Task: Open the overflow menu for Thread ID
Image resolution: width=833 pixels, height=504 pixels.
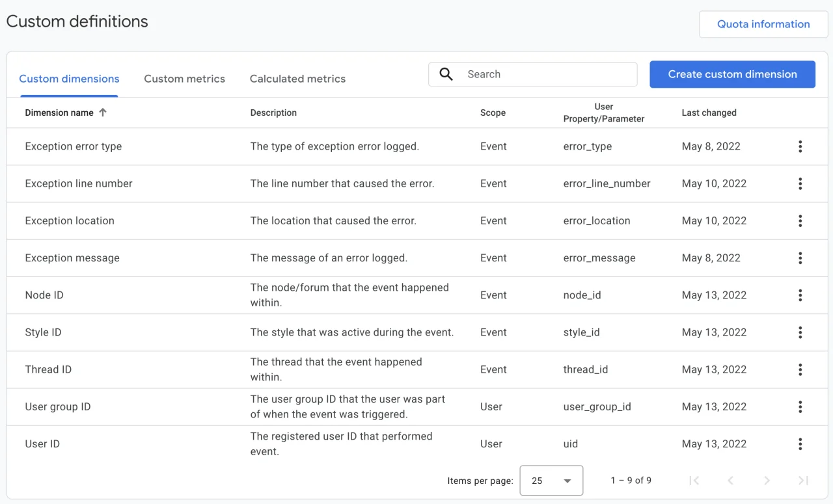Action: pos(800,369)
